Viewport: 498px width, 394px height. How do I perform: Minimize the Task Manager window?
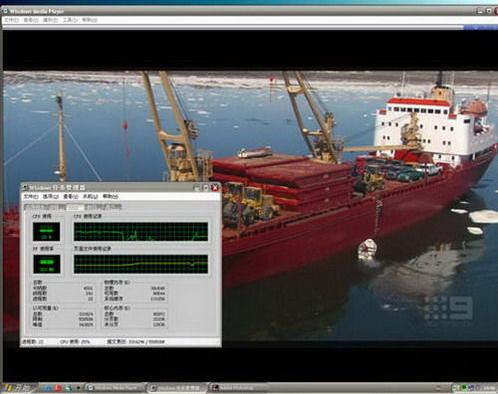197,188
